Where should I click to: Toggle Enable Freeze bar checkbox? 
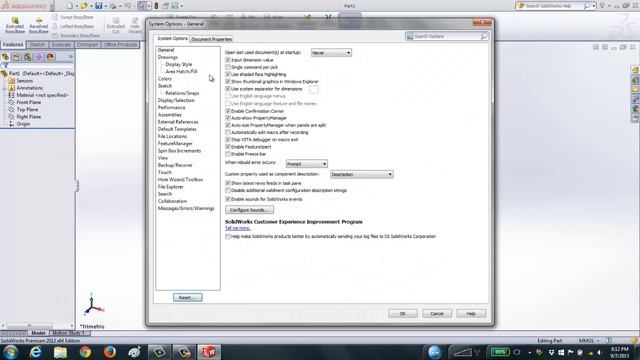pyautogui.click(x=228, y=154)
